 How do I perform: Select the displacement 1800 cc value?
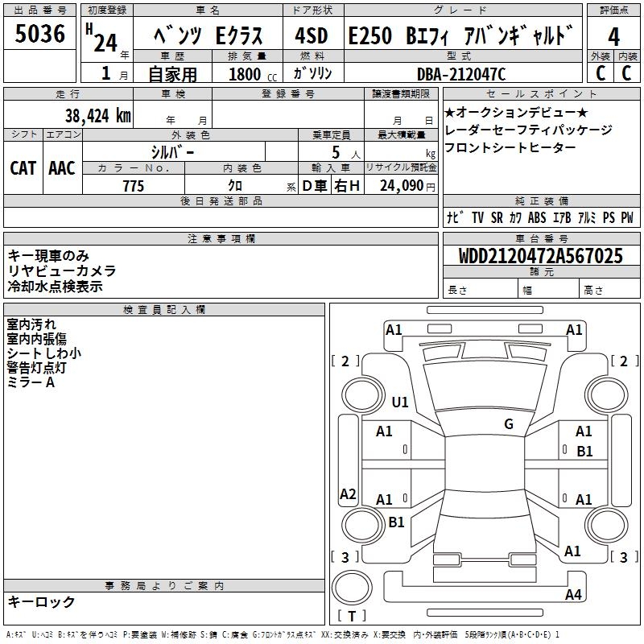(x=253, y=74)
